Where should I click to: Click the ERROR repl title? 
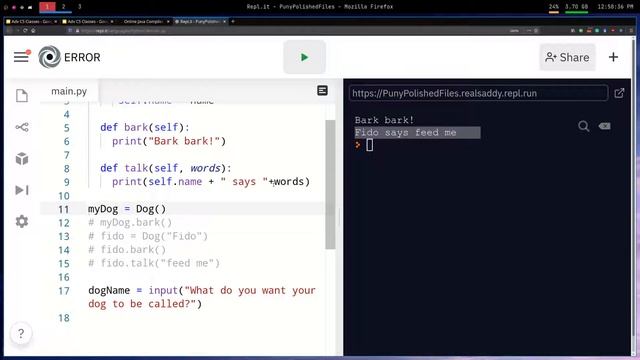(x=82, y=57)
